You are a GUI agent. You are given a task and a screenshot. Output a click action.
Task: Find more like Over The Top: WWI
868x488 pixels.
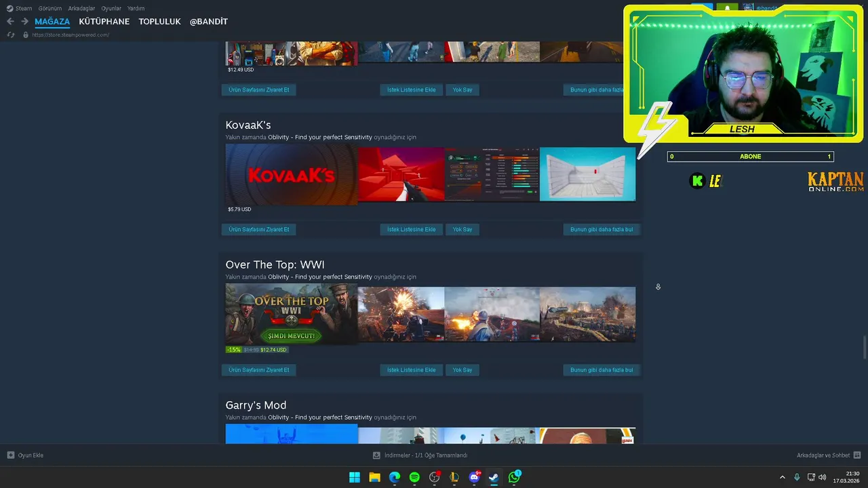[x=601, y=370]
